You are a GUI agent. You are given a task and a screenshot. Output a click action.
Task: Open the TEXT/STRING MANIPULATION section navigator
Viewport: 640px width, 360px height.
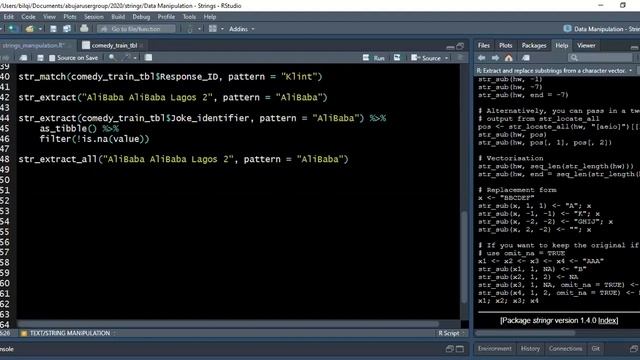(69, 333)
